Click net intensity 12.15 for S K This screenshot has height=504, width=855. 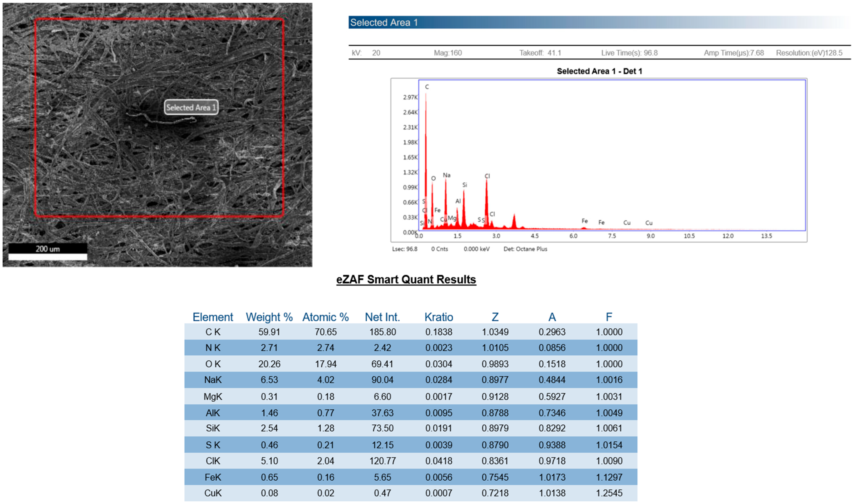(x=383, y=445)
